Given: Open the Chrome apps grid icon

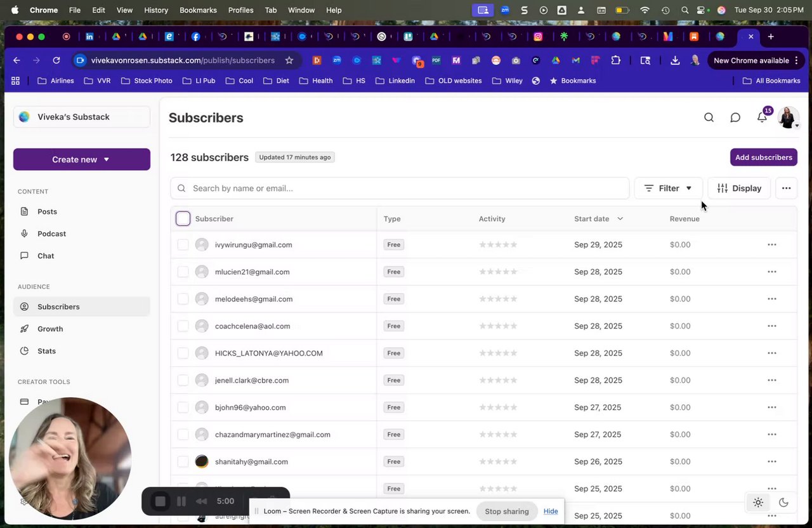Looking at the screenshot, I should click(15, 81).
